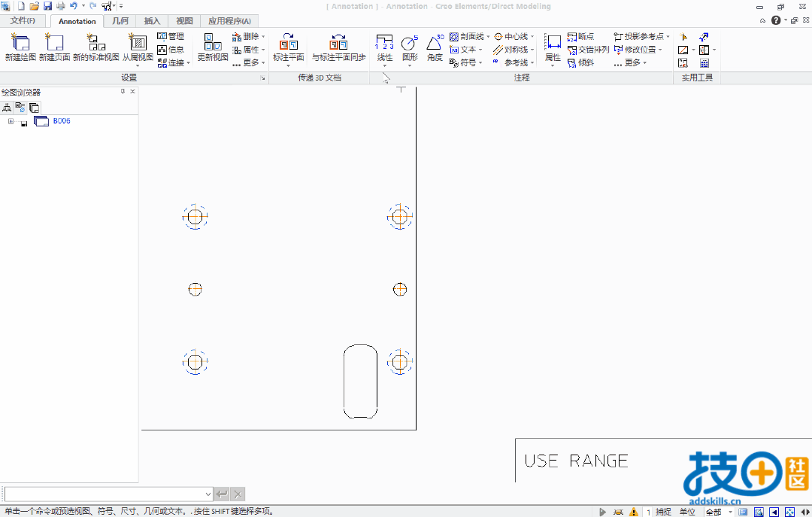Image resolution: width=812 pixels, height=517 pixels.
Task: Click the table grid icon in 实用工具
Action: 704,62
